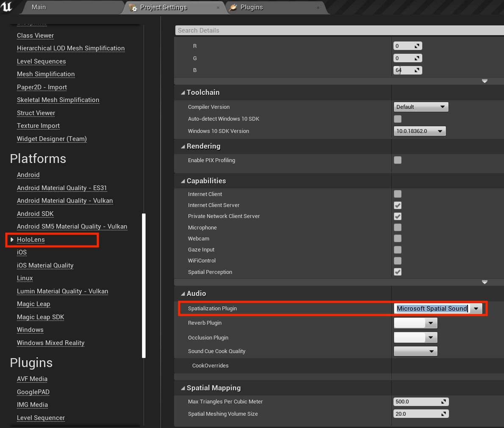Click spinner arrow on Max Triangles Per Cubic Meter

[443, 402]
